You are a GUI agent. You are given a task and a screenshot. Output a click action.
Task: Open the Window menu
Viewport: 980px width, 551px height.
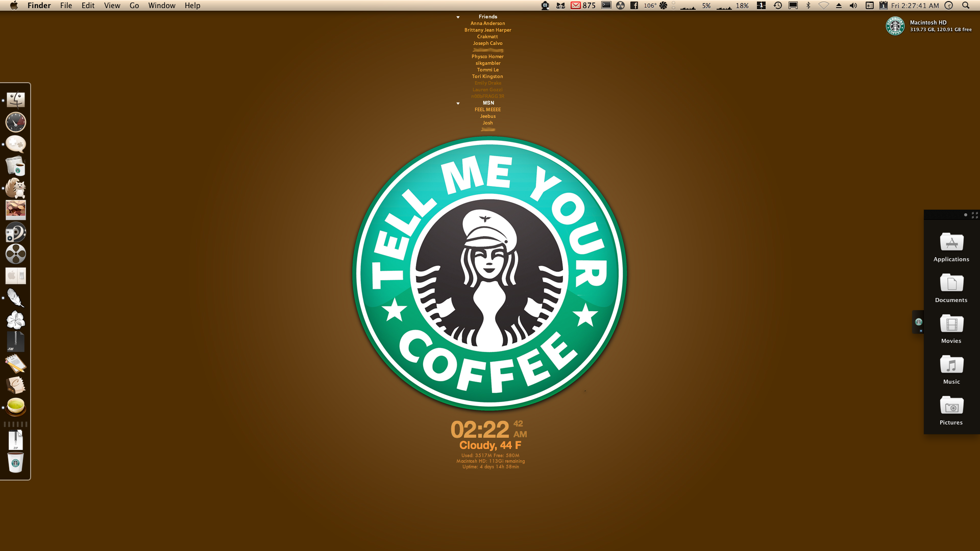(x=162, y=6)
